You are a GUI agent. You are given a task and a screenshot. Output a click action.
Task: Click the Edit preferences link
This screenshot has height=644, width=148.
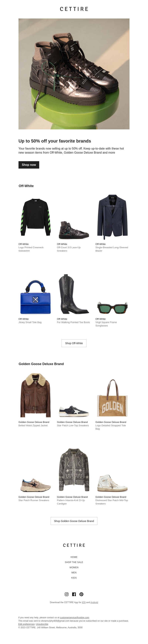click(x=26, y=624)
